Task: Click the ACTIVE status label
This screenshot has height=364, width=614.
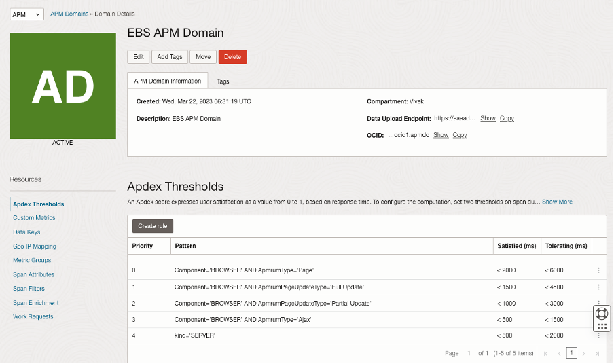Action: (62, 143)
